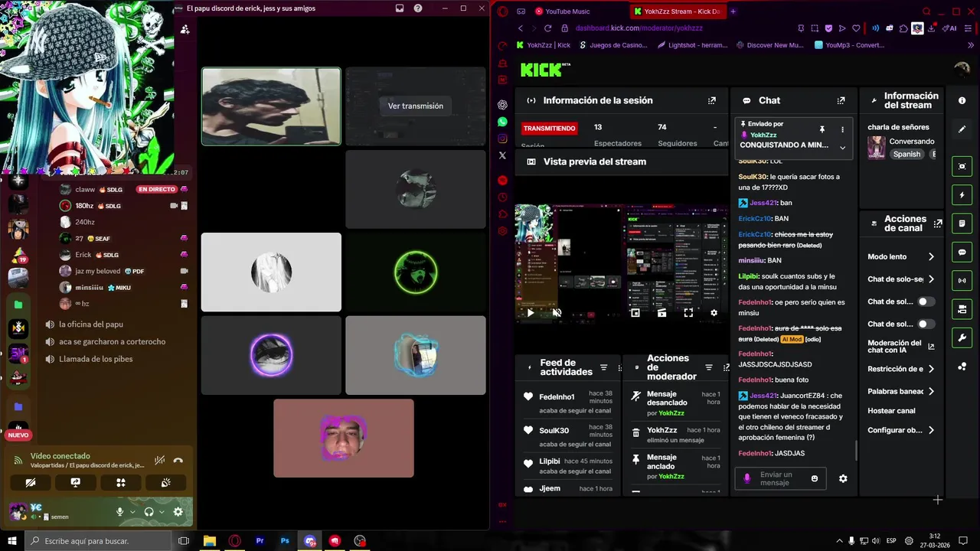980x551 pixels.
Task: Click 'Ver transmisión' on the Discord stream tile
Action: point(415,106)
